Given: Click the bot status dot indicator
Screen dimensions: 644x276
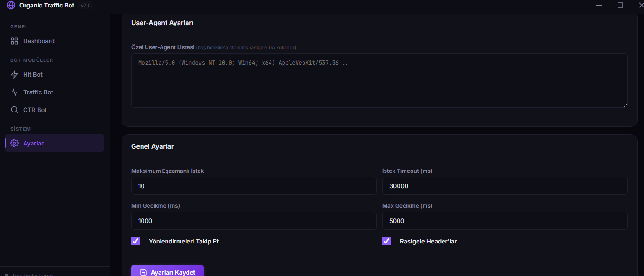Looking at the screenshot, I should tap(6, 274).
